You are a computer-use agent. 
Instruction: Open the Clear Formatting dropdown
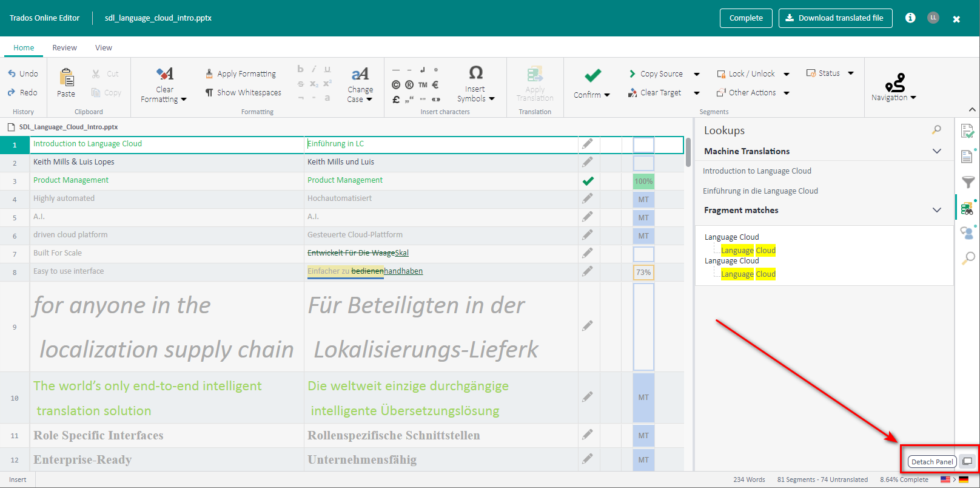point(164,84)
